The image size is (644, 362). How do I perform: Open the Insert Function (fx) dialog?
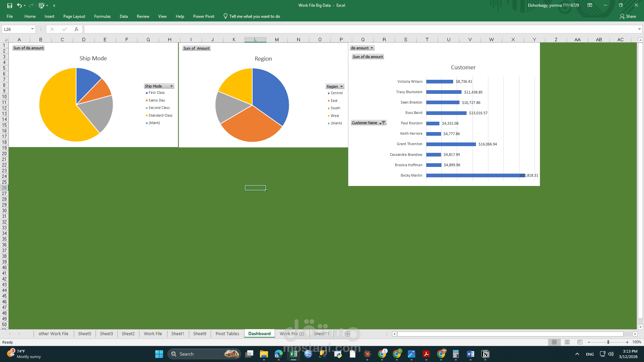(76, 29)
